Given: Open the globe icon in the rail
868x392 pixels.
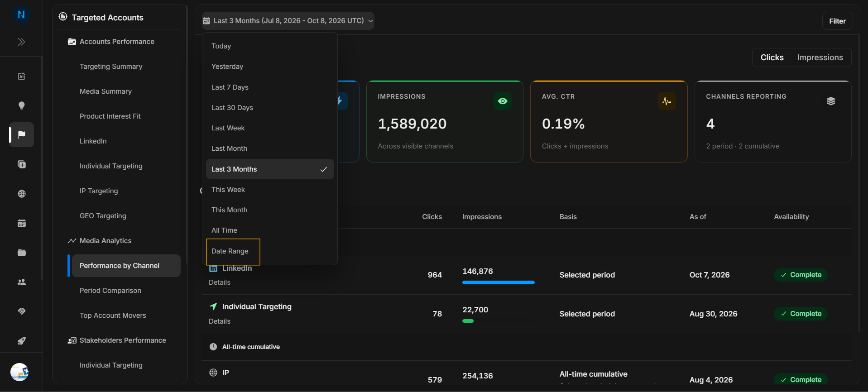Looking at the screenshot, I should (21, 194).
